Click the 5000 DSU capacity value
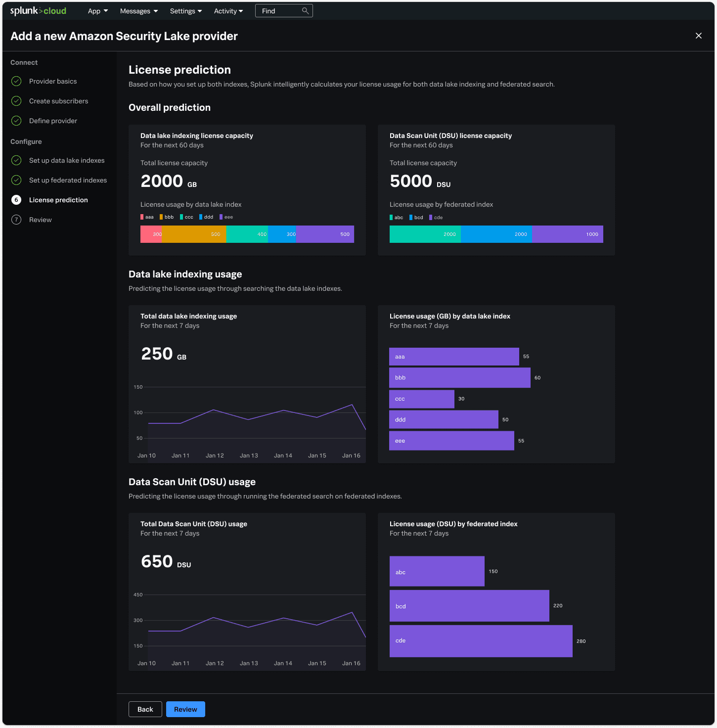Screen dimensions: 717x728 coord(420,181)
